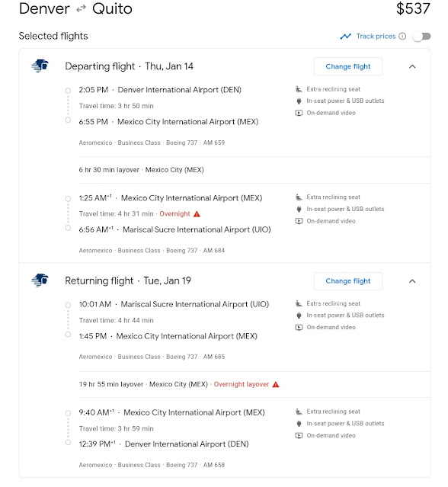Click the Aeromexico logo beside Departing flight

pos(40,66)
